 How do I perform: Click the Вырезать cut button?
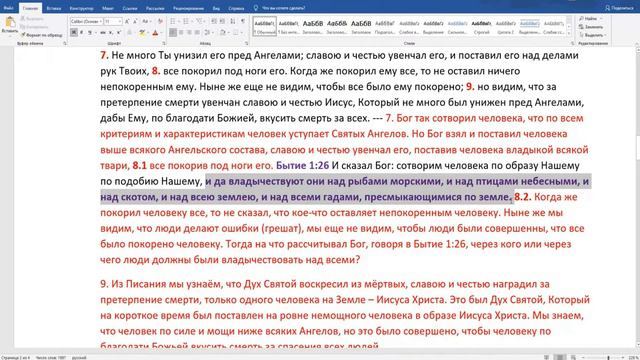pyautogui.click(x=32, y=19)
